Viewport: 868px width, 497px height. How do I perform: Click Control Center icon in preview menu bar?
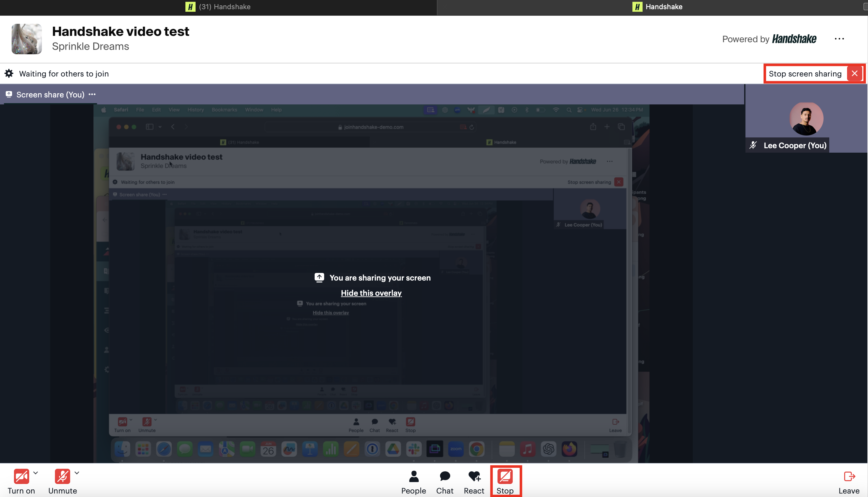click(x=580, y=110)
